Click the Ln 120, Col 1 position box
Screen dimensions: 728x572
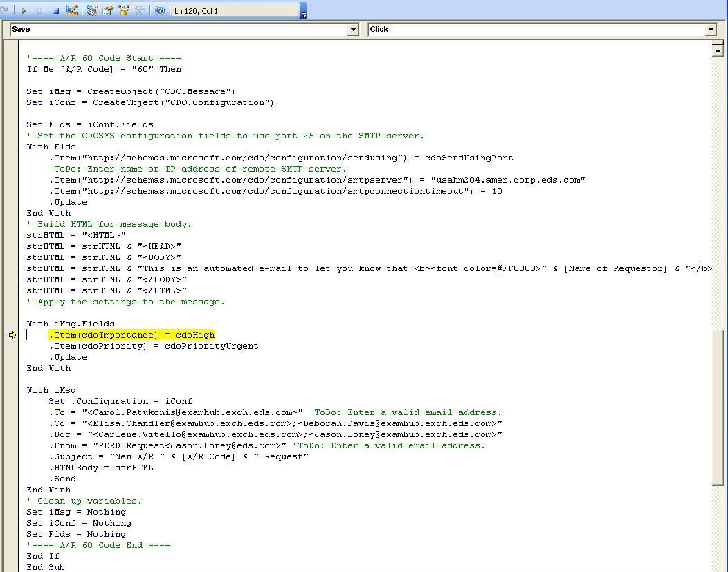point(234,10)
